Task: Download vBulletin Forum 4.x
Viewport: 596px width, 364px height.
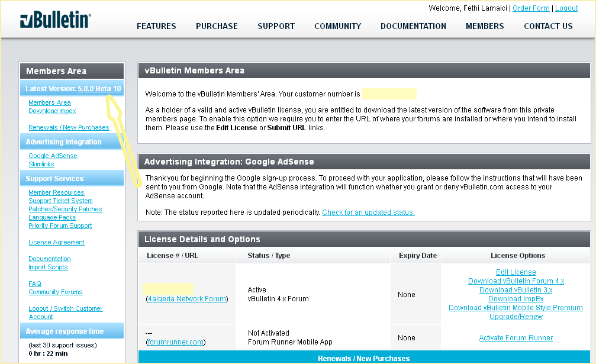Action: coord(516,281)
